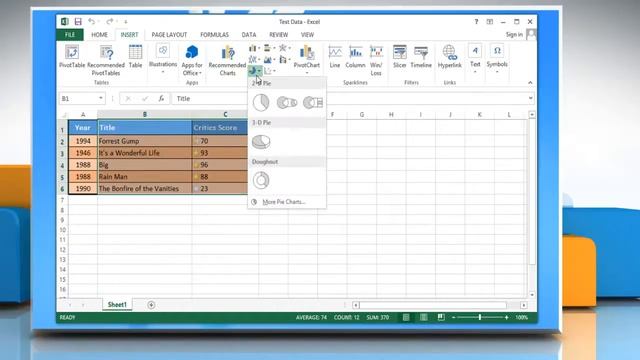Switch to Normal view in status bar
The height and width of the screenshot is (360, 640).
tap(406, 317)
